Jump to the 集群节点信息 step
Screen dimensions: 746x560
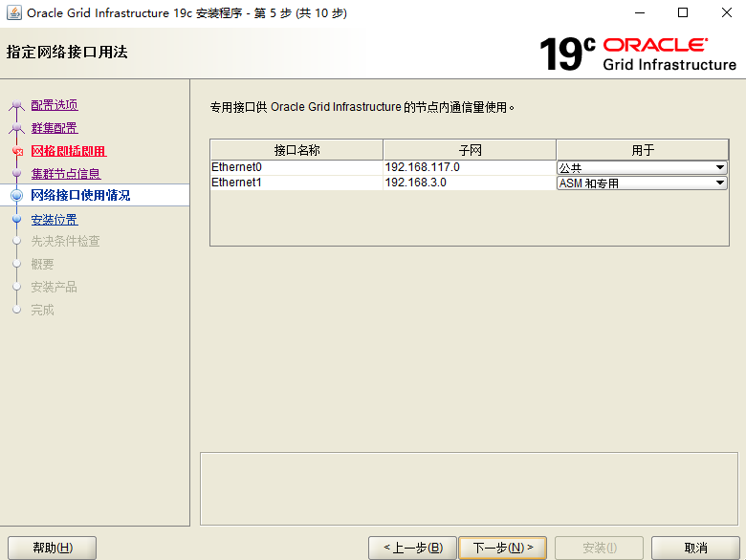65,174
